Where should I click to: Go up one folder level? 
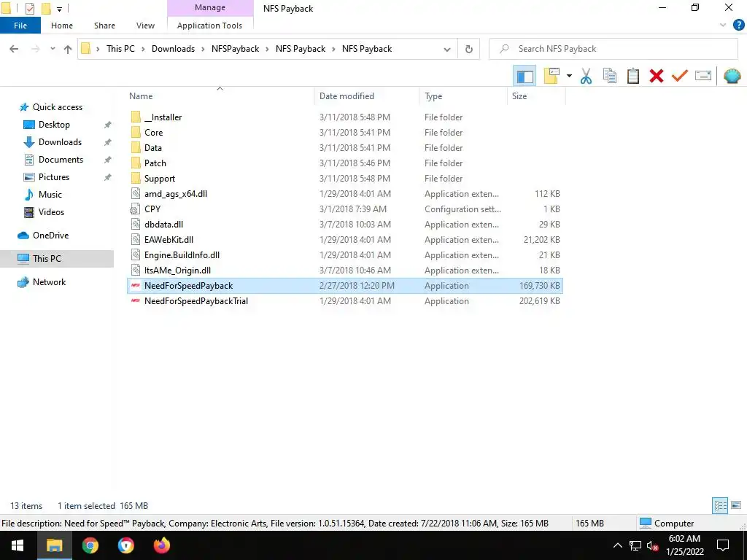[68, 49]
